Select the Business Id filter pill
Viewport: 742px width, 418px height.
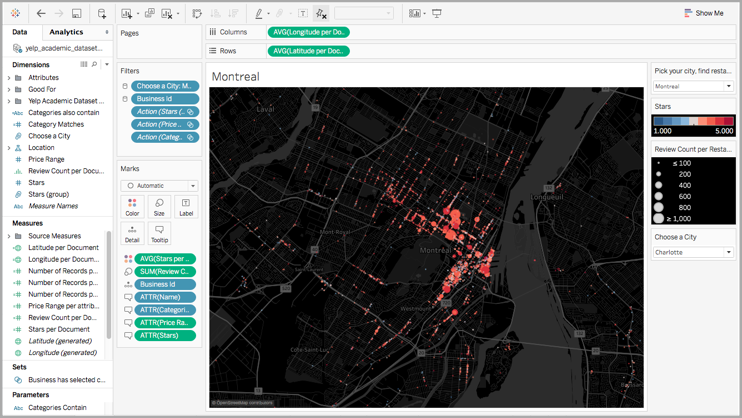coord(165,99)
